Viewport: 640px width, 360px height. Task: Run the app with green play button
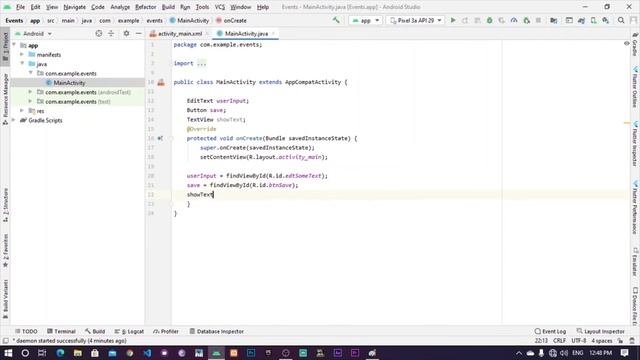tap(453, 20)
